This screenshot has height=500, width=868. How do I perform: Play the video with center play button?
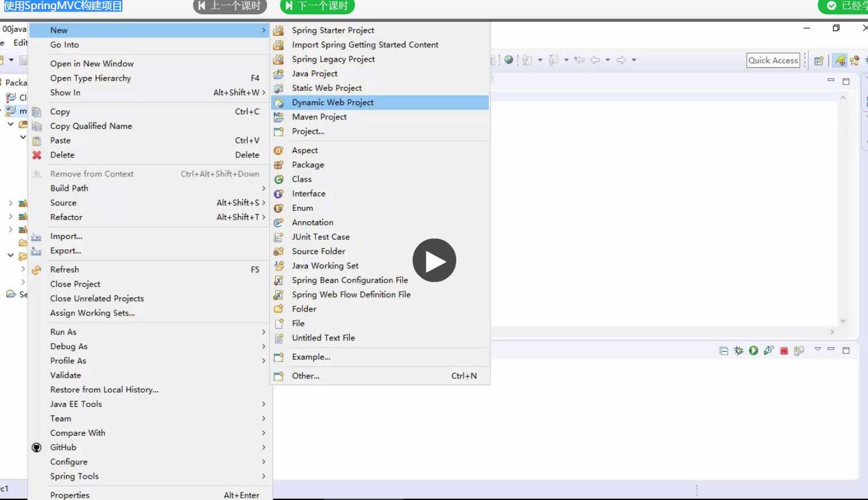click(x=434, y=260)
